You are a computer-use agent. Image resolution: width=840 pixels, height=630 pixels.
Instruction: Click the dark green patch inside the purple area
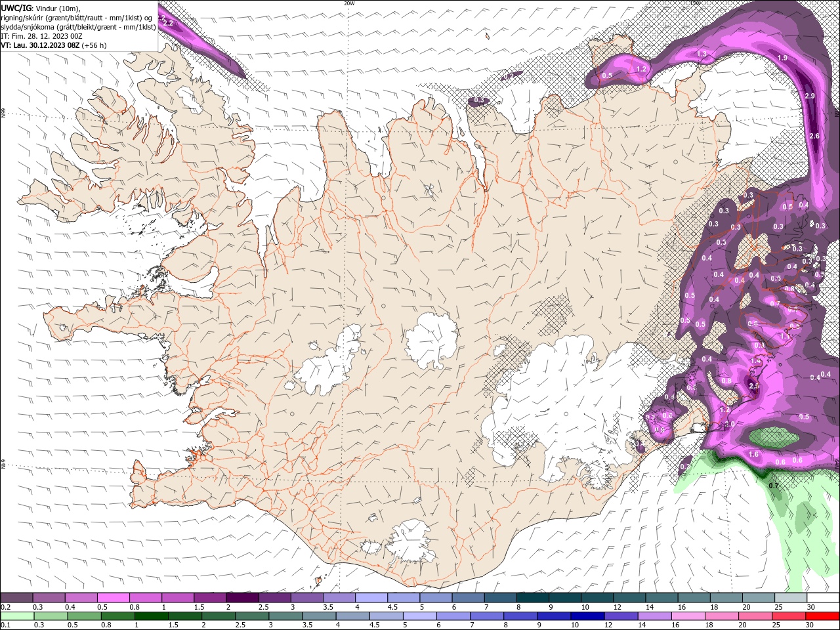point(774,437)
